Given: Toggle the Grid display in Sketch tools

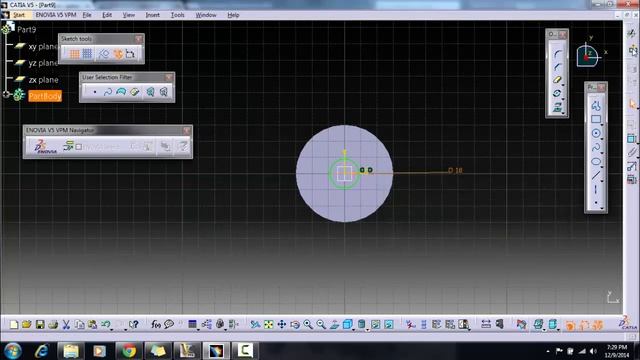Looking at the screenshot, I should [x=74, y=53].
